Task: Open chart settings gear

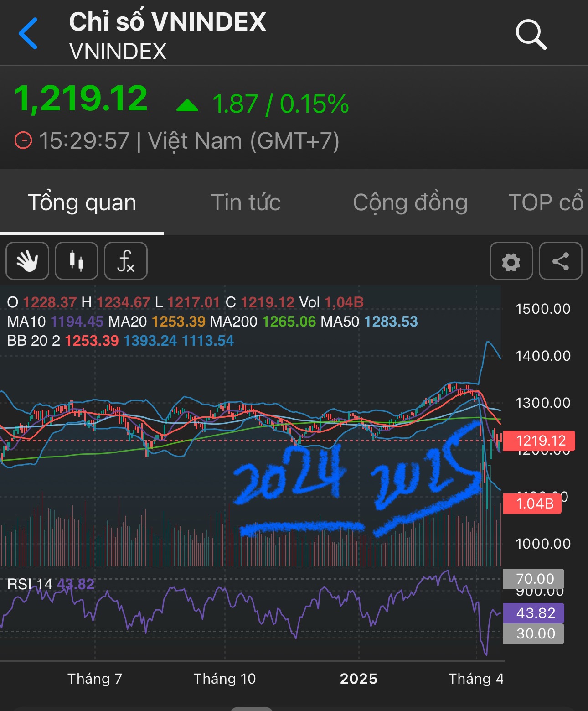Action: (511, 261)
